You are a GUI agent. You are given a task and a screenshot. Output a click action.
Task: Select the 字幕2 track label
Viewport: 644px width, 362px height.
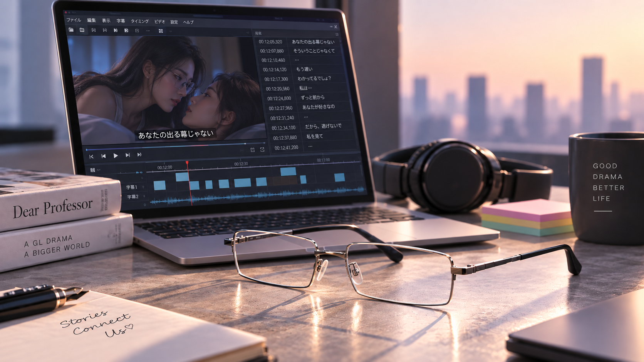point(133,197)
